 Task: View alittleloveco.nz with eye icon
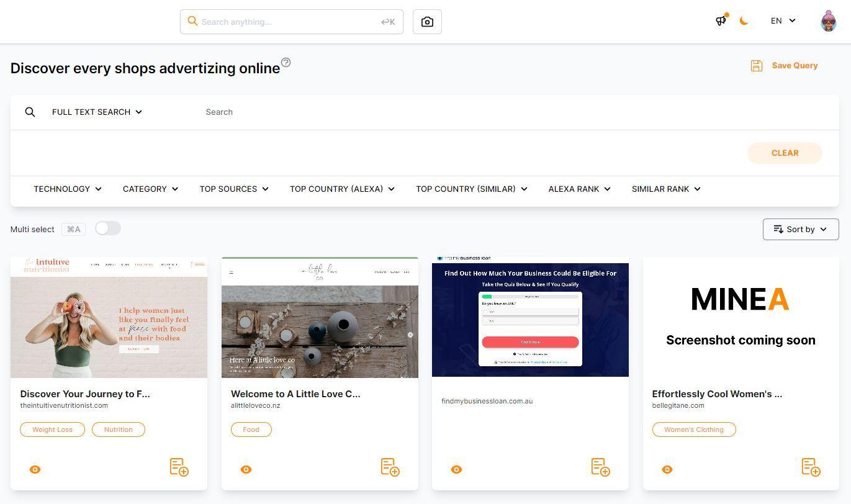click(246, 469)
